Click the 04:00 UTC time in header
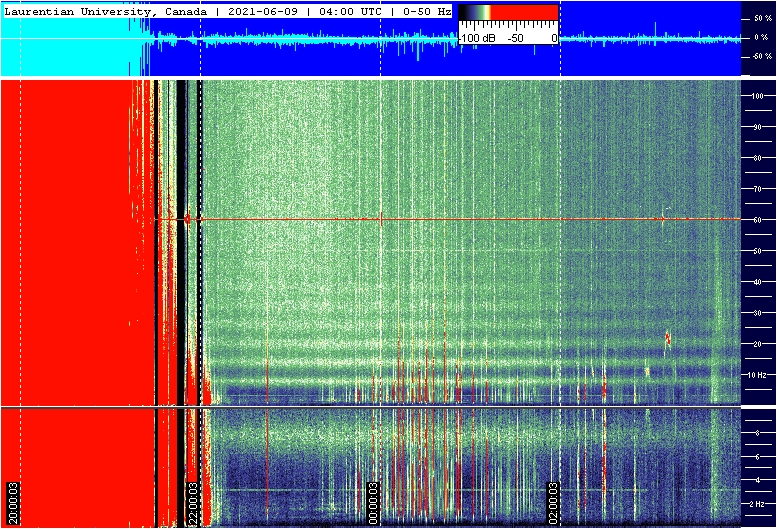This screenshot has height=529, width=777. pos(350,11)
